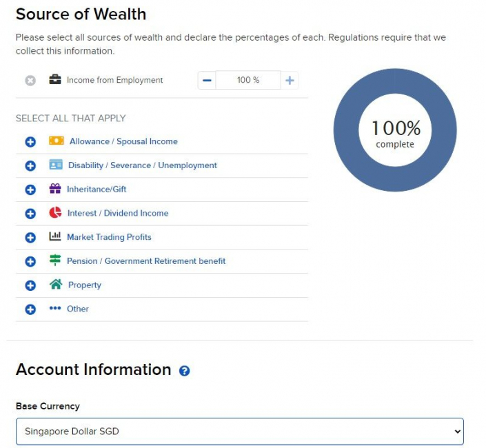
Task: Click the briefcase icon for Income from Employment
Action: (55, 80)
